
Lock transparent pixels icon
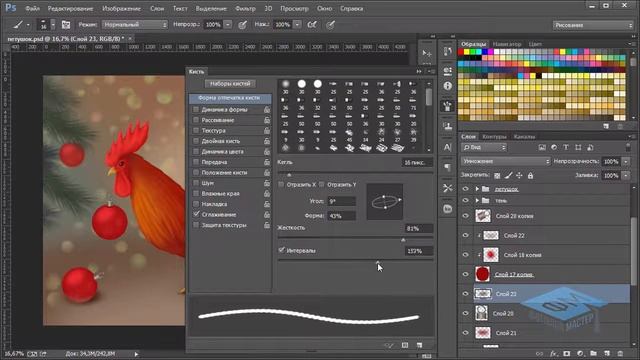(x=497, y=176)
